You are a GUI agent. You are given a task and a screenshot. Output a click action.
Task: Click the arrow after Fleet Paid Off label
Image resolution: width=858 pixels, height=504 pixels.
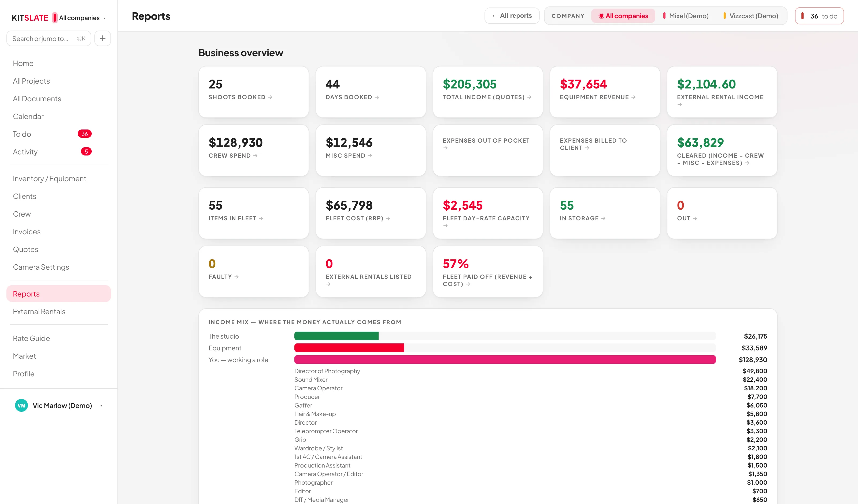468,284
